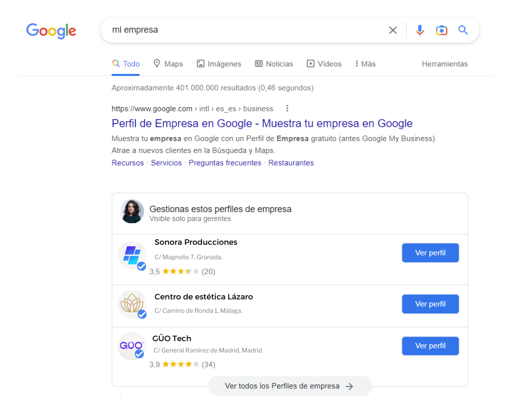This screenshot has height=420, width=521.
Task: Open Perfil de Empresa en Google result
Action: tap(262, 124)
